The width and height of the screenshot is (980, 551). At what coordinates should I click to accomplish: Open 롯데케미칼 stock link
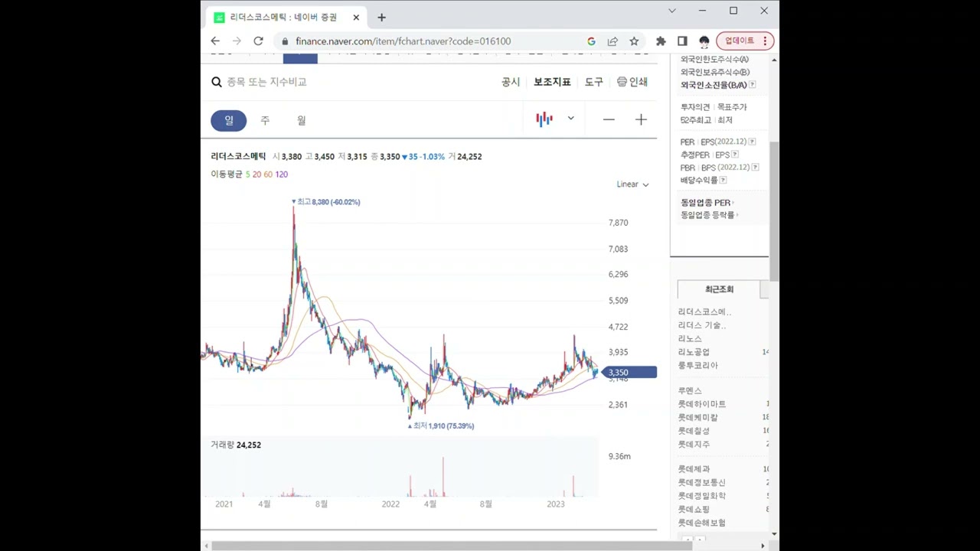pyautogui.click(x=698, y=418)
